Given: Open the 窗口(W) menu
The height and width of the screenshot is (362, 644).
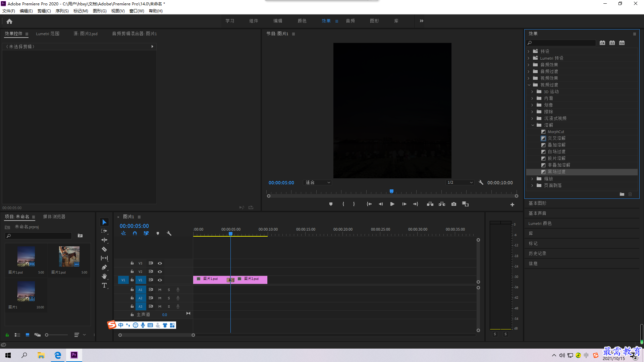Looking at the screenshot, I should [137, 11].
